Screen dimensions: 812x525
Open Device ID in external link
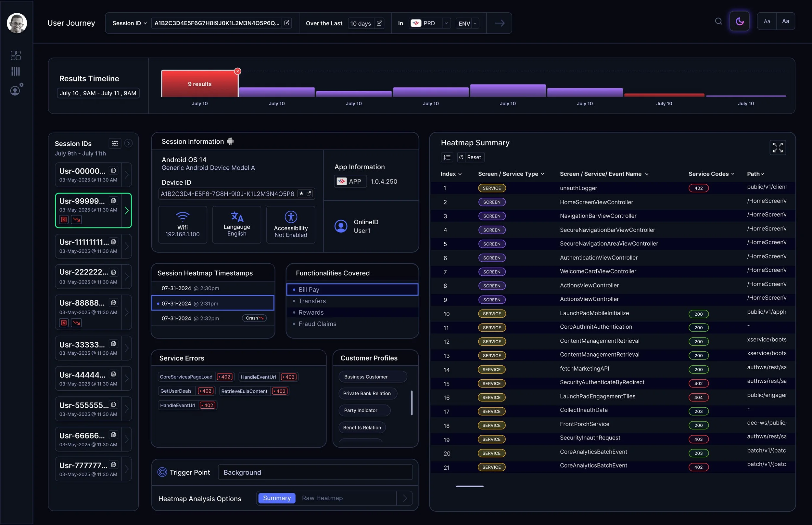coord(309,194)
